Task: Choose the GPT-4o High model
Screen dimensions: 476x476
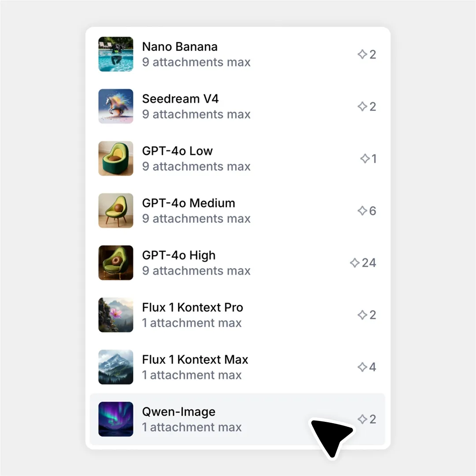Action: click(237, 263)
